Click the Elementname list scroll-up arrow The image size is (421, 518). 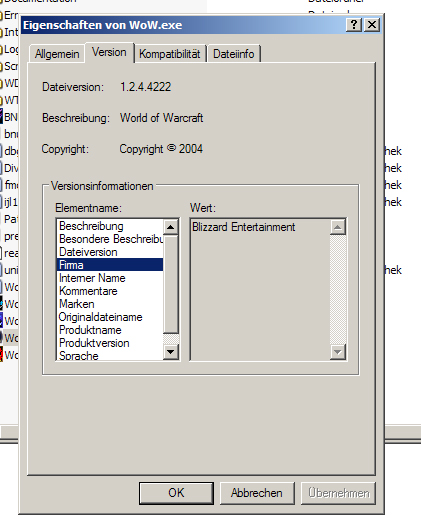(171, 227)
